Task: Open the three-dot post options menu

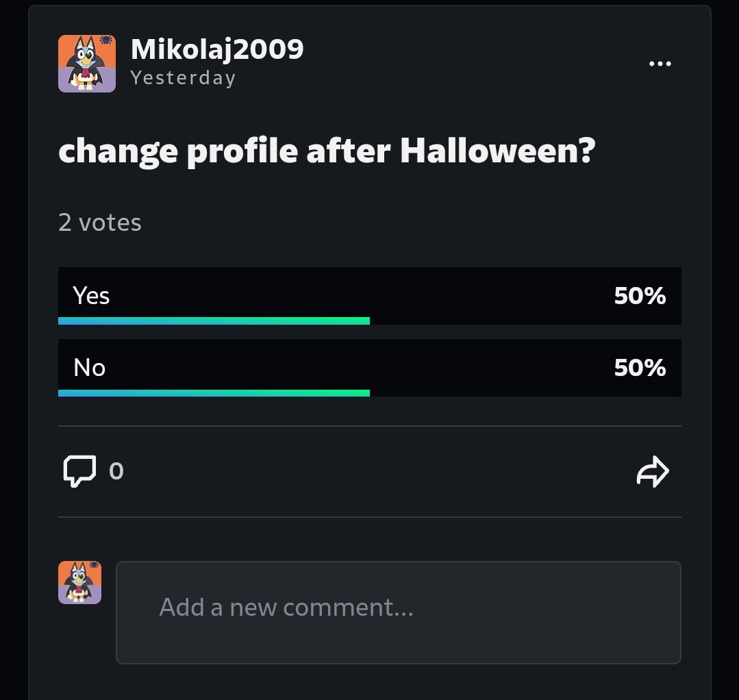Action: [x=660, y=64]
